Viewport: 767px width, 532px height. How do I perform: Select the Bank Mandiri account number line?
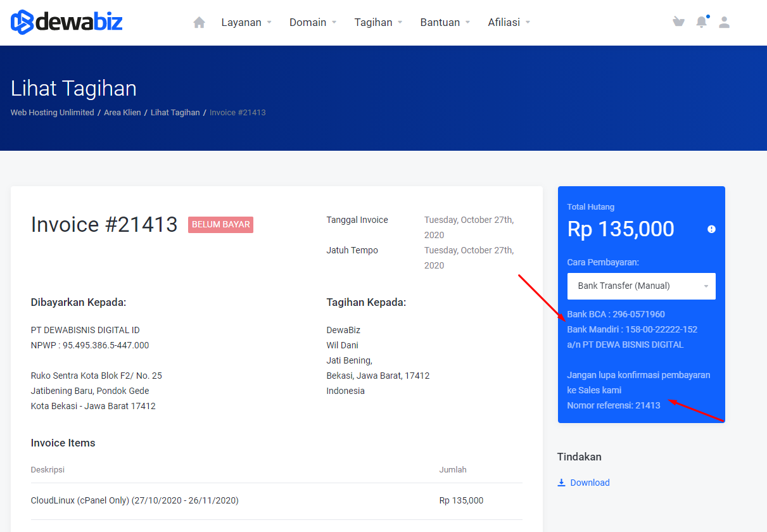tap(632, 329)
